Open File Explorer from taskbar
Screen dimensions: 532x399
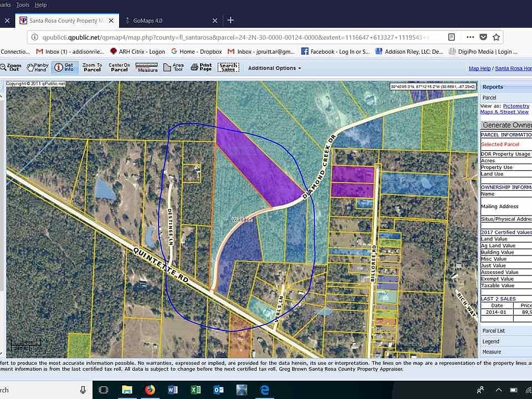127,390
